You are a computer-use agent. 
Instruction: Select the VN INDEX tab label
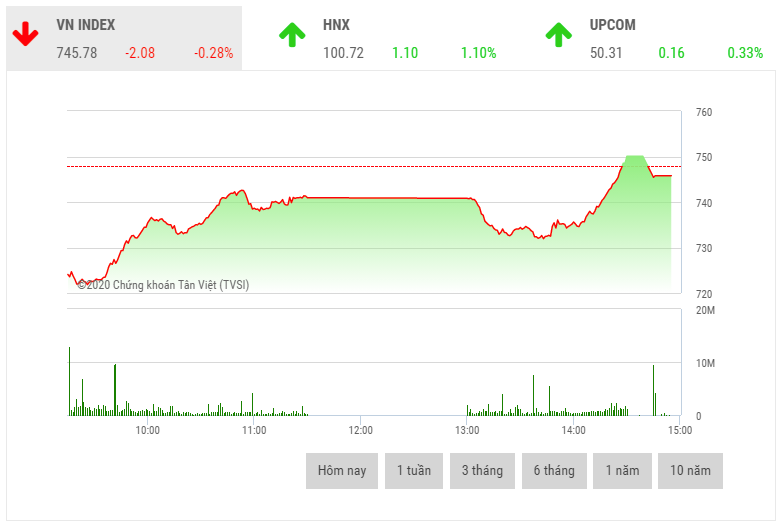click(85, 25)
